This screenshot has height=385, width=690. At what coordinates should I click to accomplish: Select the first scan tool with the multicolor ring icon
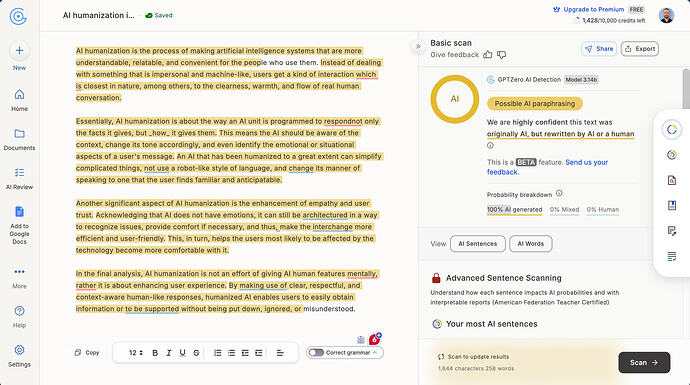click(672, 129)
